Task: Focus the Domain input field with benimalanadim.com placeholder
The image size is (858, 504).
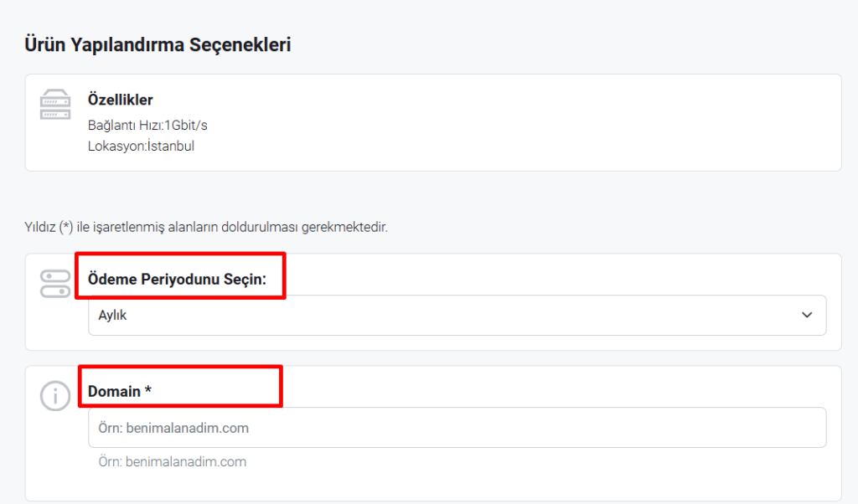Action: click(457, 428)
